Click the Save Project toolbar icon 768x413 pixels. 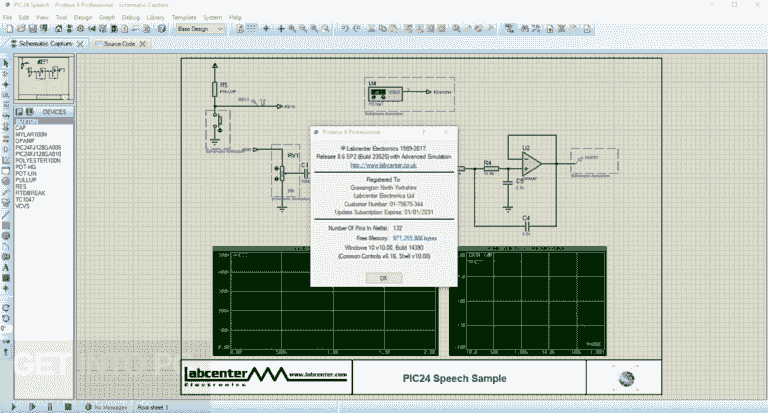pos(33,29)
